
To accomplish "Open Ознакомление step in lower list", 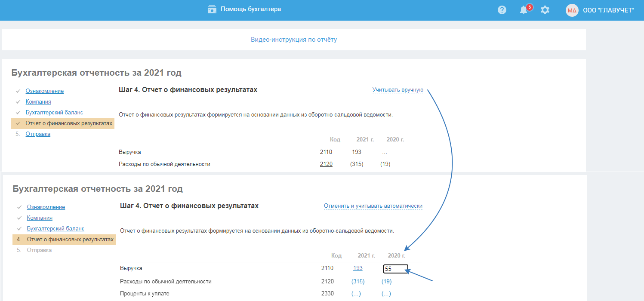I will (46, 207).
